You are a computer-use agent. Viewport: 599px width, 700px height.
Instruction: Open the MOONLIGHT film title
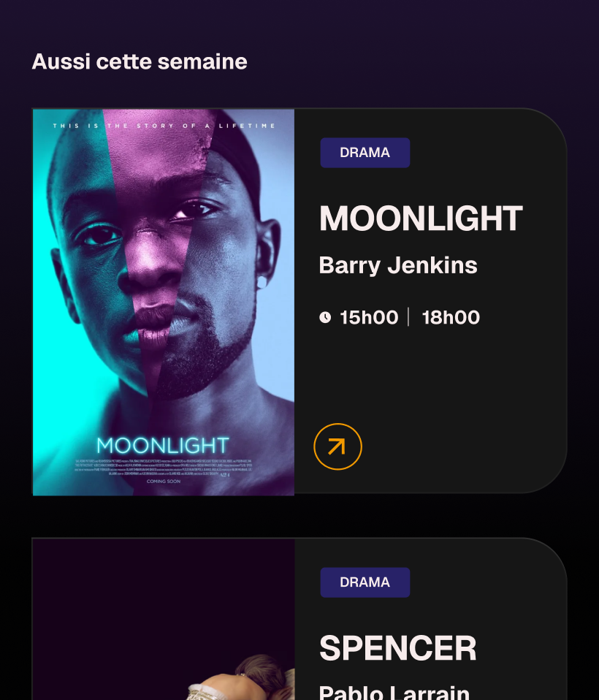(421, 218)
